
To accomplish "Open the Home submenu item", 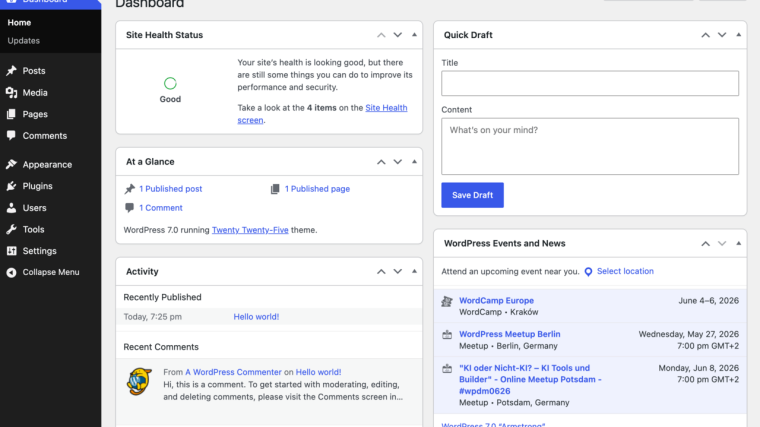I will click(19, 23).
